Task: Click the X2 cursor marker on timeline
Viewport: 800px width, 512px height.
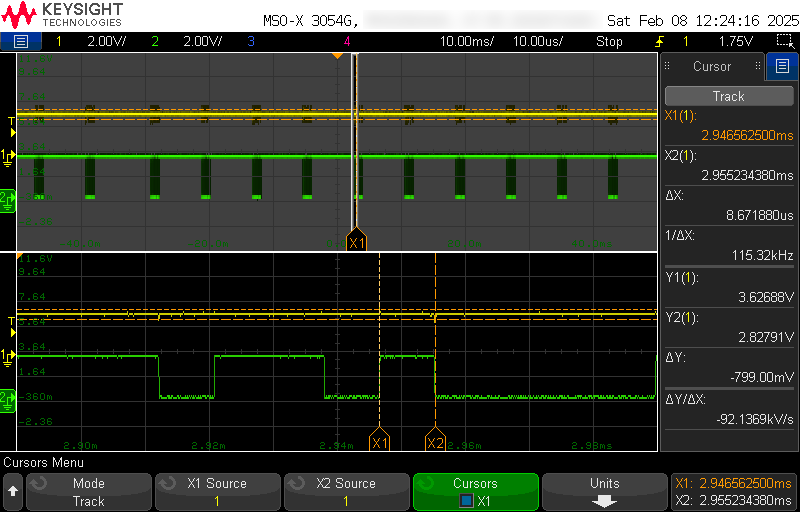Action: (435, 442)
